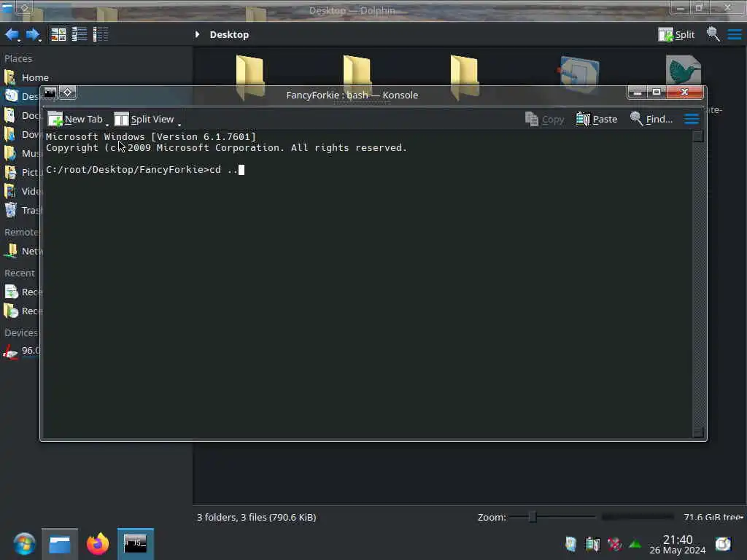Image resolution: width=747 pixels, height=560 pixels.
Task: Select the second folder in Dolphin Desktop view
Action: coord(357,76)
